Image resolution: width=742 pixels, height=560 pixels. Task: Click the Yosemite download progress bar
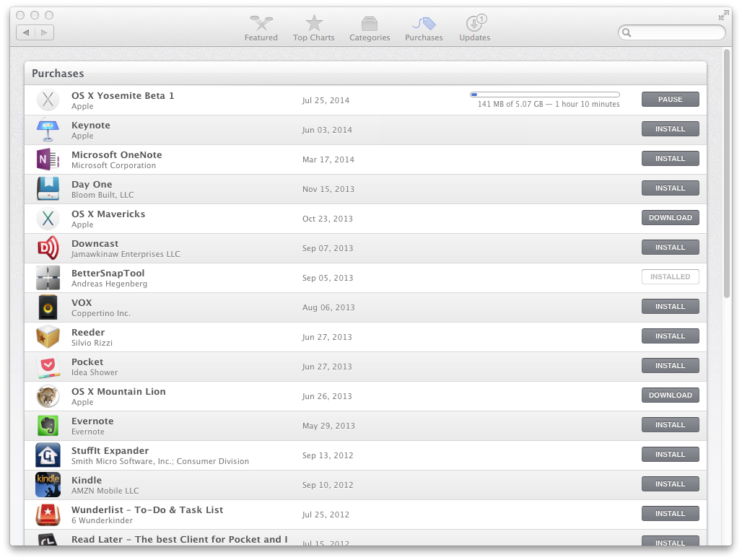tap(545, 95)
